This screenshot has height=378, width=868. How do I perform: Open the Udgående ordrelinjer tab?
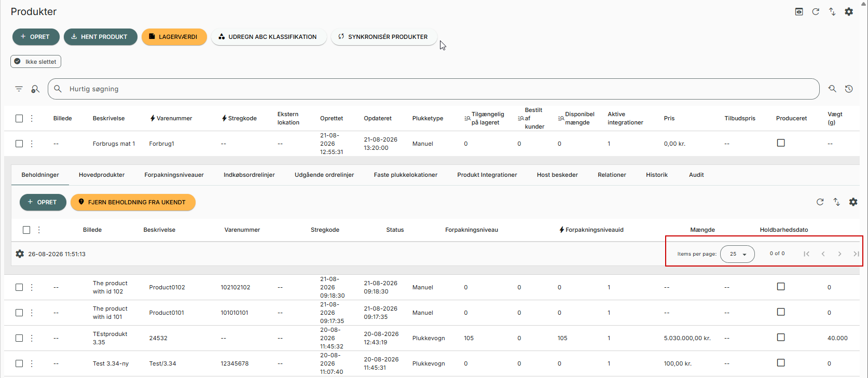(x=324, y=175)
